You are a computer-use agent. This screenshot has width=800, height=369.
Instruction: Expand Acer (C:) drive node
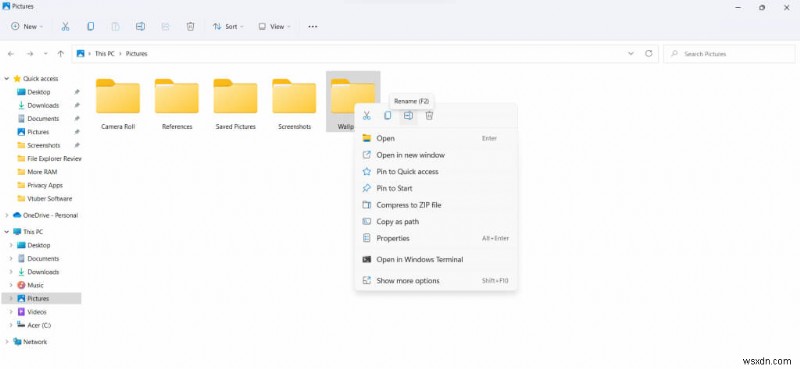[11, 325]
